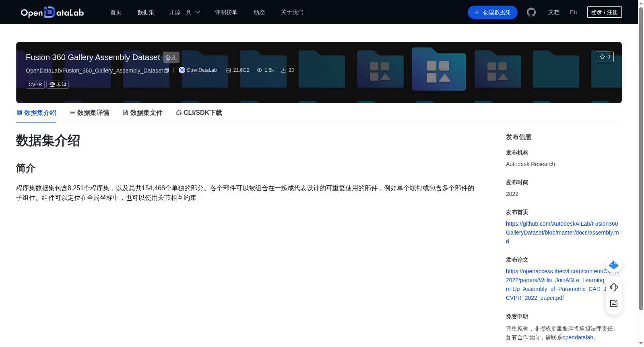Go to 首页 in navigation

(116, 12)
